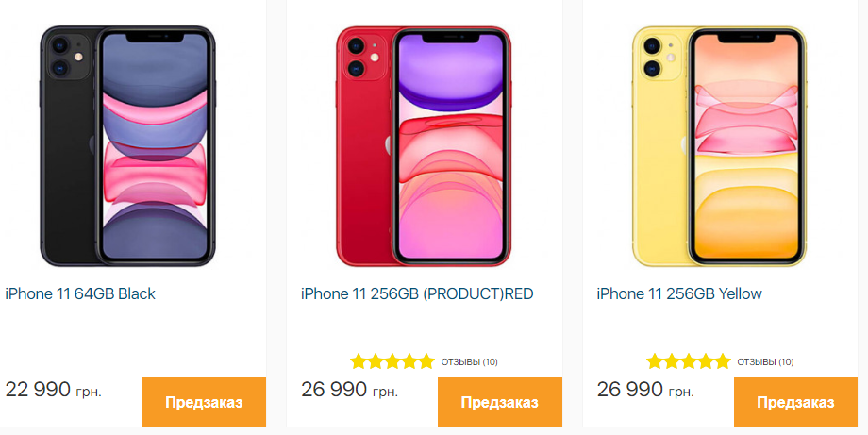Click third star of the Yellow iPhone rating

(x=689, y=361)
